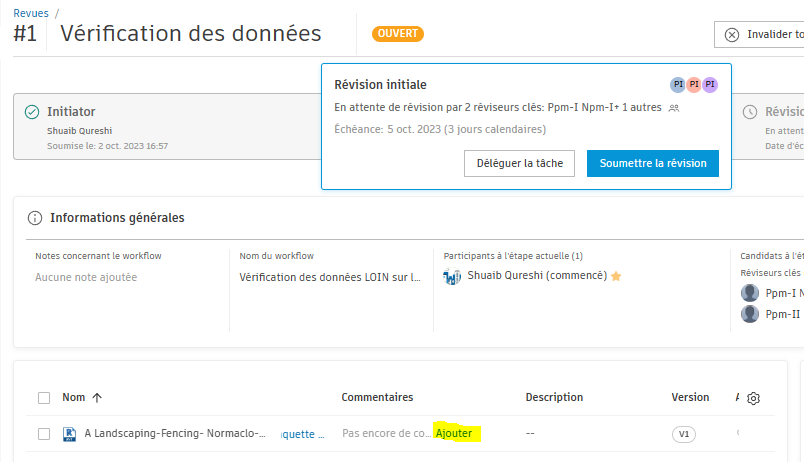Screen dimensions: 804x462
Task: Click the Ppm-II reviewer avatar
Action: pos(750,314)
